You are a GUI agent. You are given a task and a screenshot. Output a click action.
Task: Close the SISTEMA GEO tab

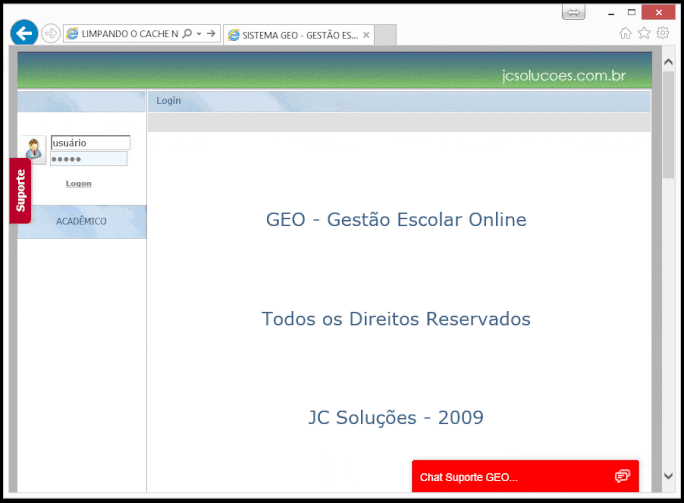366,35
